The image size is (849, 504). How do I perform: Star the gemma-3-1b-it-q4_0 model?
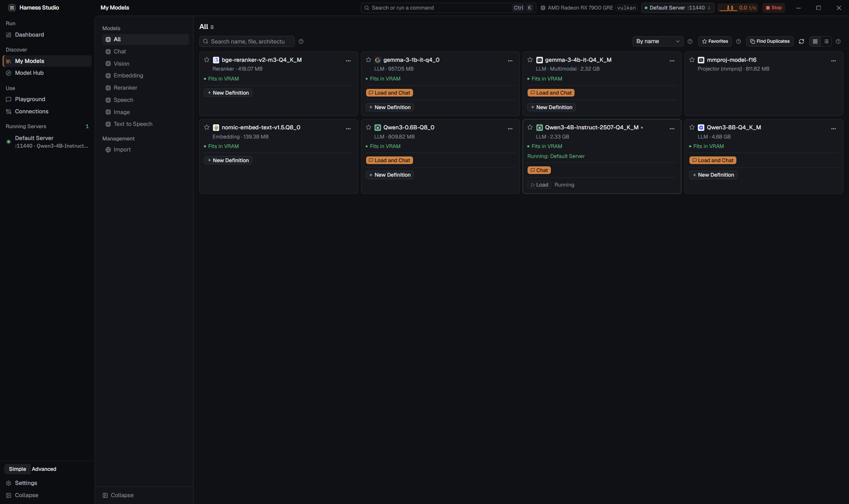(368, 60)
